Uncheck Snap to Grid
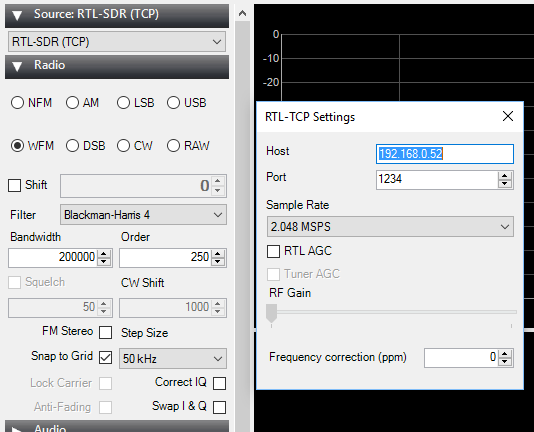The image size is (534, 432). coord(106,358)
